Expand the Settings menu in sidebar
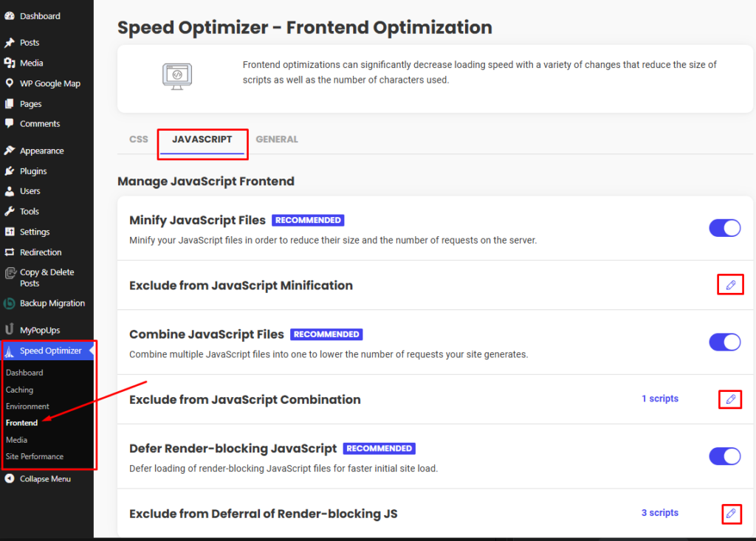This screenshot has width=756, height=541. pyautogui.click(x=35, y=232)
